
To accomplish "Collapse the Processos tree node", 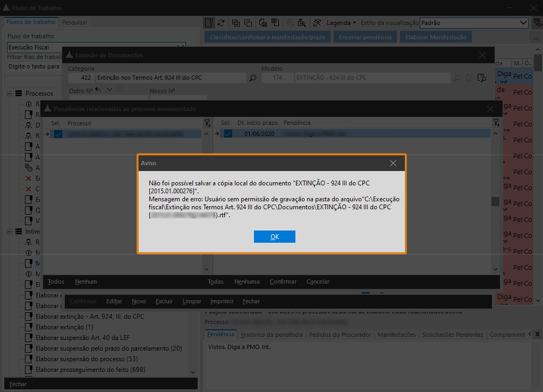I will 10,93.
